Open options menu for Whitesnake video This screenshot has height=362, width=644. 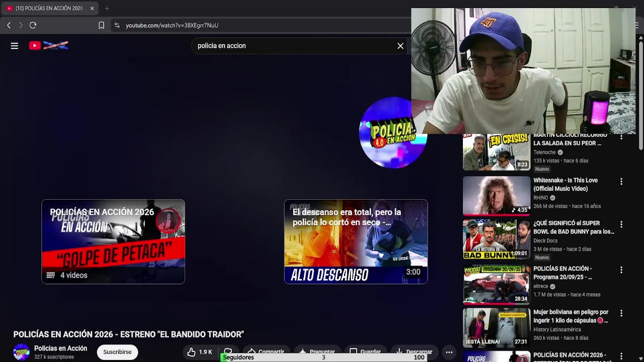(x=621, y=182)
